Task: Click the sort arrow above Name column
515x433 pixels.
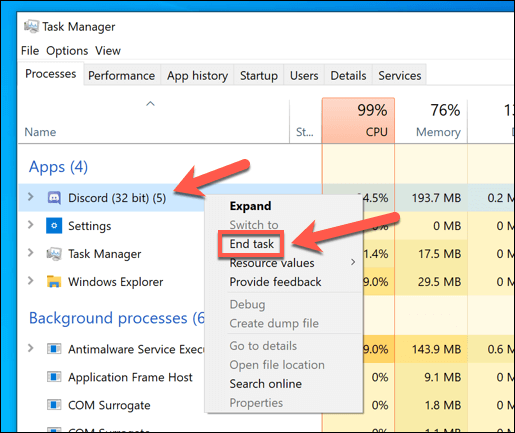Action: point(150,104)
